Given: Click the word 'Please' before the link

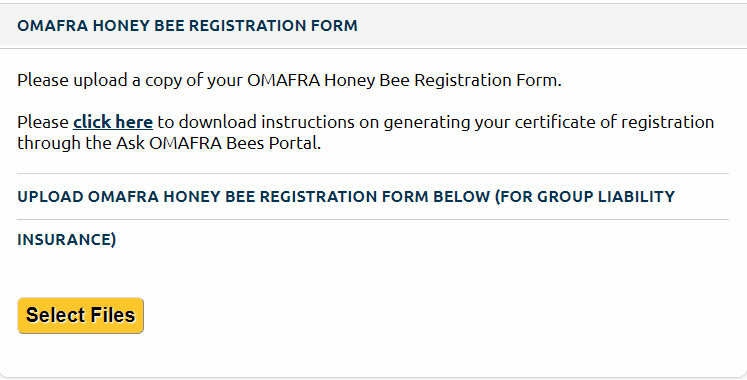Looking at the screenshot, I should [x=43, y=122].
